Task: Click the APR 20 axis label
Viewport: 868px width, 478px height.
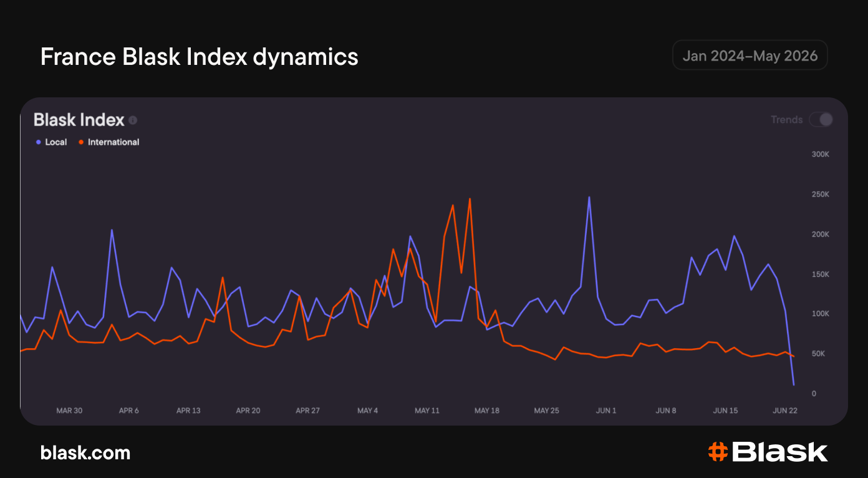Action: click(248, 411)
